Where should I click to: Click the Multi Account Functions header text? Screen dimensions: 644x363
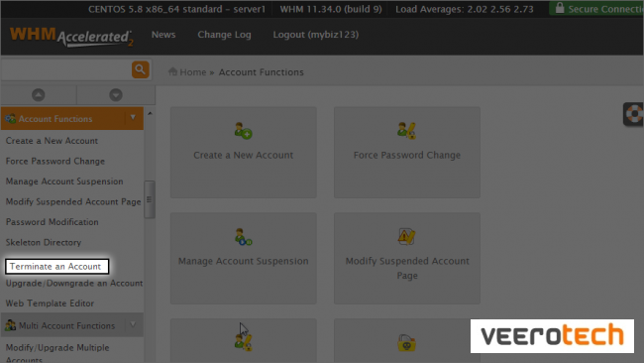click(x=67, y=326)
